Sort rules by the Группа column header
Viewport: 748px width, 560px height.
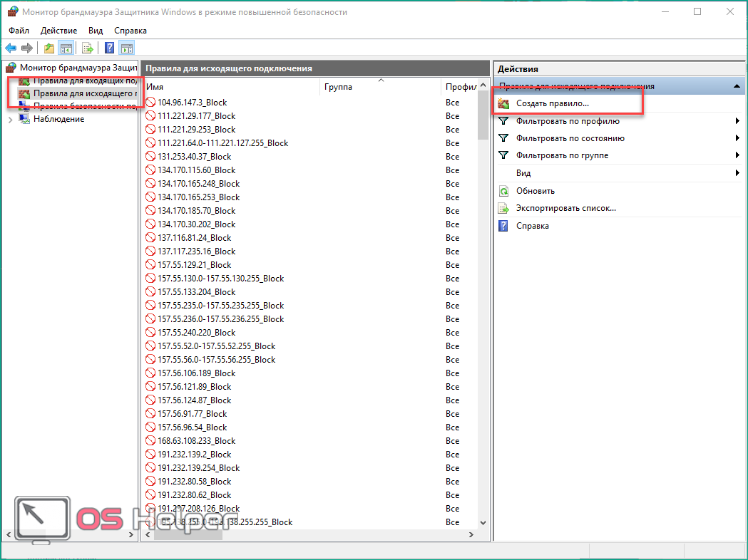[x=339, y=87]
